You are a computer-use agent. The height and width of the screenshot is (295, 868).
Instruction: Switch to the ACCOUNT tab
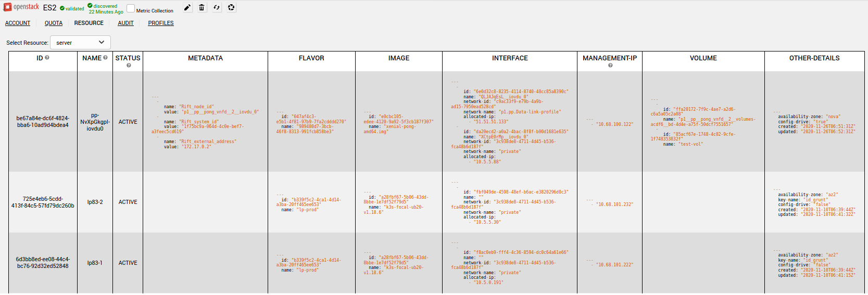(x=18, y=23)
